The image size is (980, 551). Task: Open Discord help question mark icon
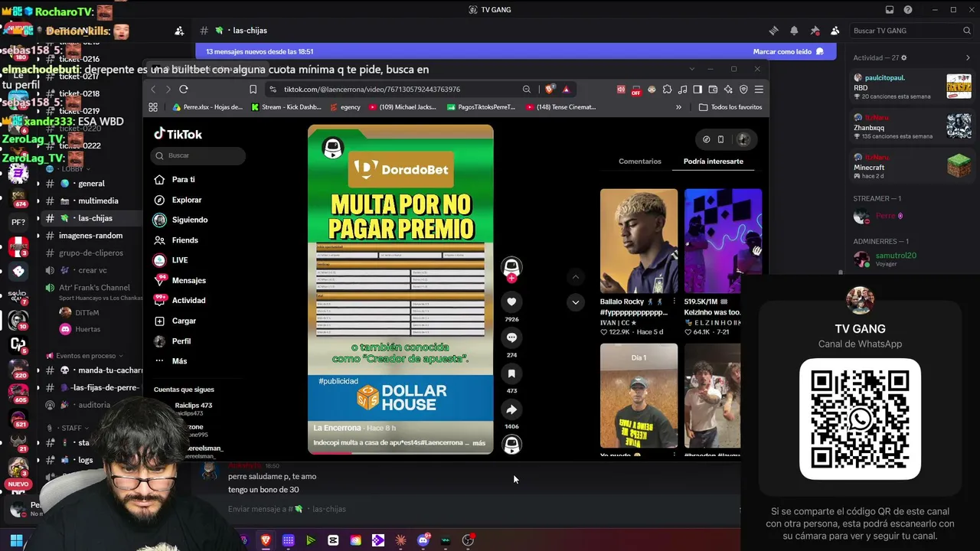[x=908, y=10]
